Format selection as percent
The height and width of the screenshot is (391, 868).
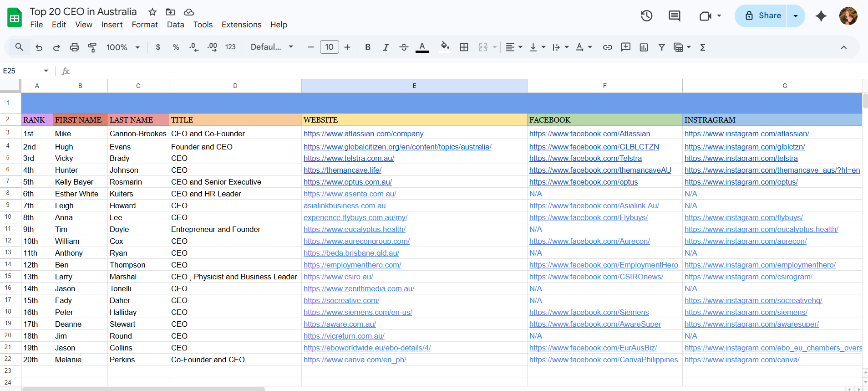176,47
